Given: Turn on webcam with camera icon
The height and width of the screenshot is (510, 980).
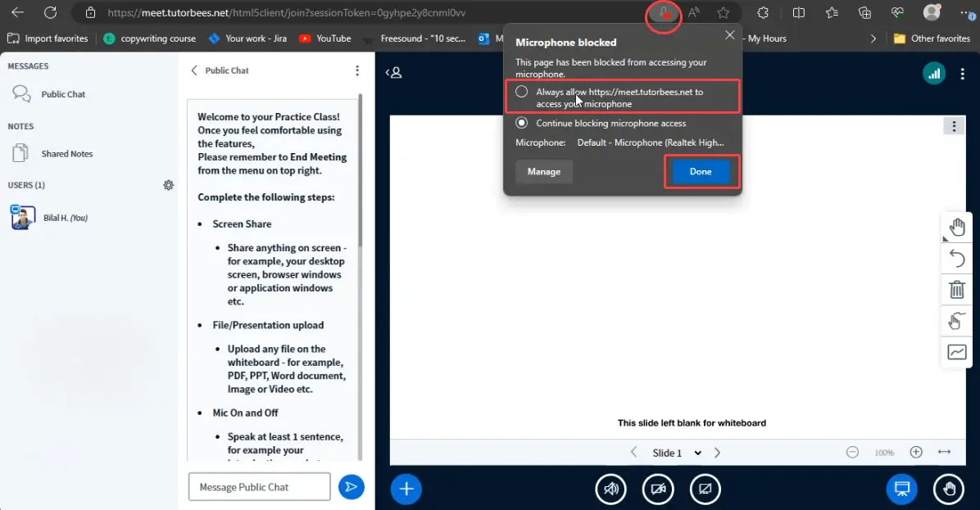Looking at the screenshot, I should click(658, 489).
